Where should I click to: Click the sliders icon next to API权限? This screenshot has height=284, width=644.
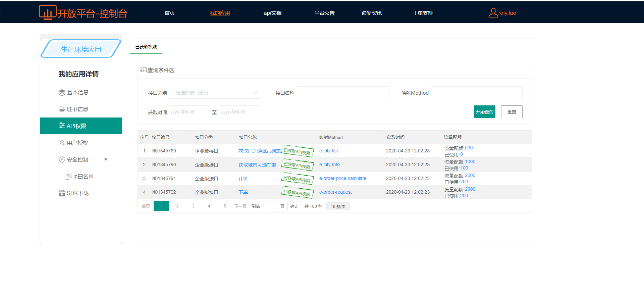tap(62, 126)
